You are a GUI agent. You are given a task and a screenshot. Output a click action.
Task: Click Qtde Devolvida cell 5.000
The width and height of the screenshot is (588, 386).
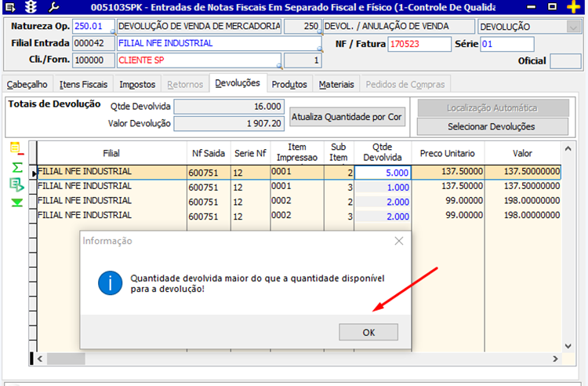[383, 173]
